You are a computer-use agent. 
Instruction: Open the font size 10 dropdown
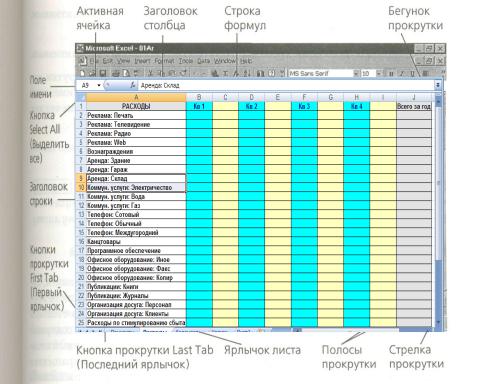(379, 73)
